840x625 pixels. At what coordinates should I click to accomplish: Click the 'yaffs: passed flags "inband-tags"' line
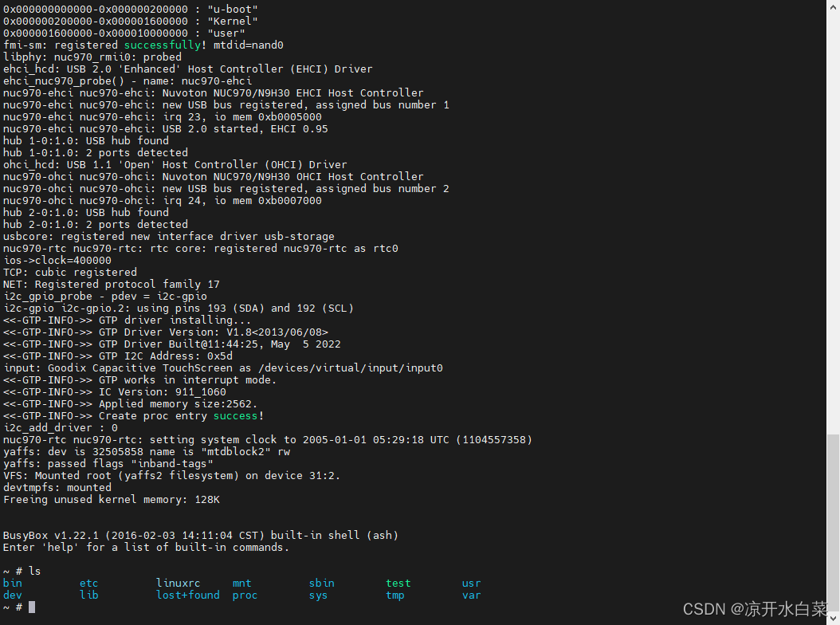point(108,463)
